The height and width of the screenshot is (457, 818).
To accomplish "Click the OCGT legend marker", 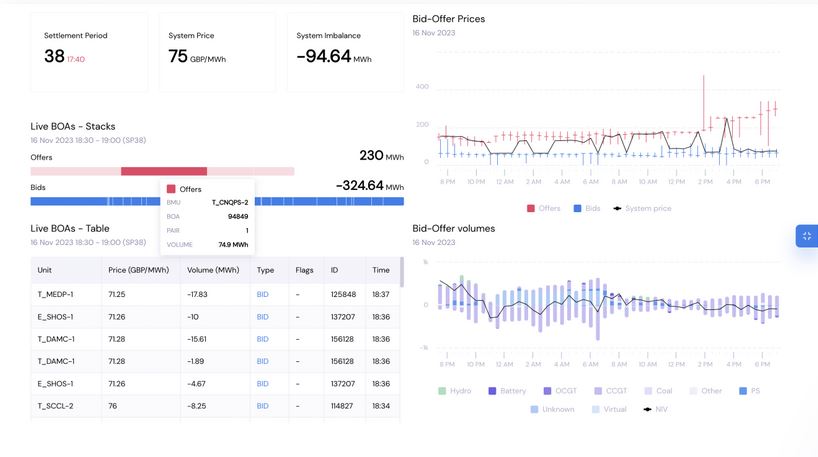I will point(560,391).
